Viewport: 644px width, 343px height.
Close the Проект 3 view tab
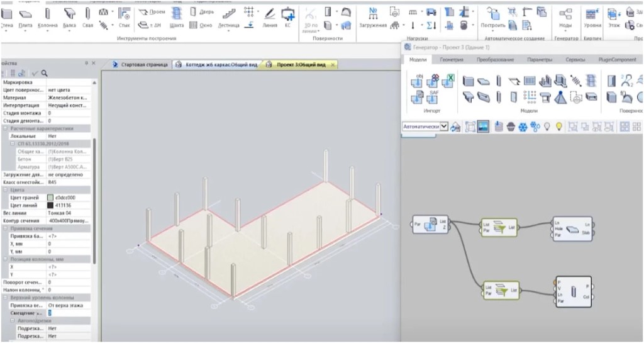click(332, 65)
